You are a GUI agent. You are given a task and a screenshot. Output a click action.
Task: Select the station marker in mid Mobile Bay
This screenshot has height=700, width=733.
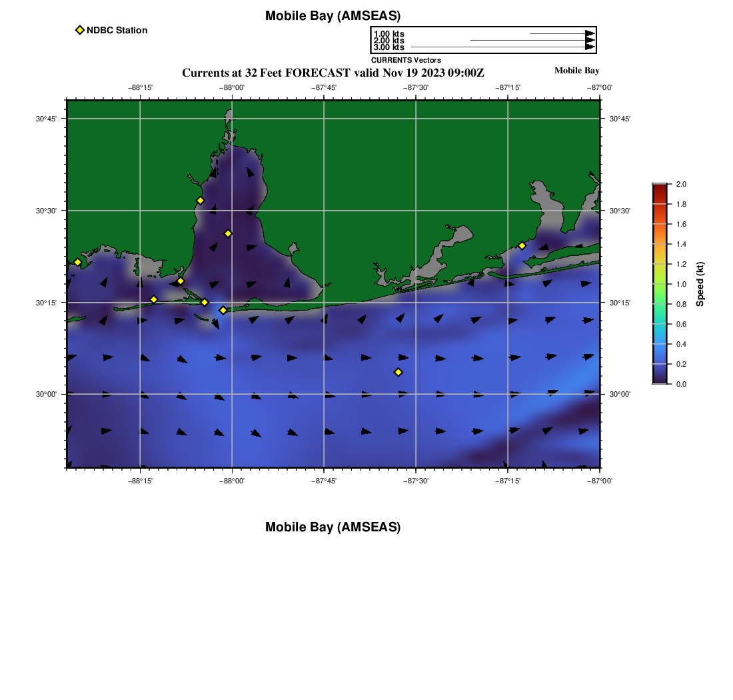pos(228,233)
